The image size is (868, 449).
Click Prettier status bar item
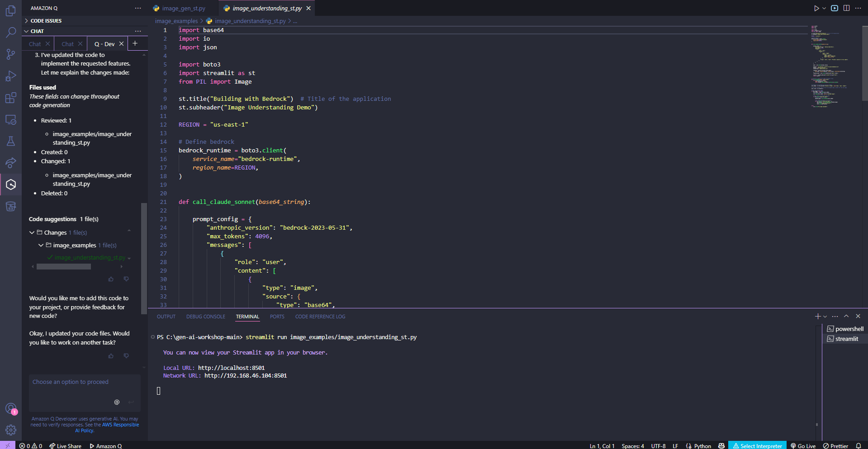(x=835, y=446)
